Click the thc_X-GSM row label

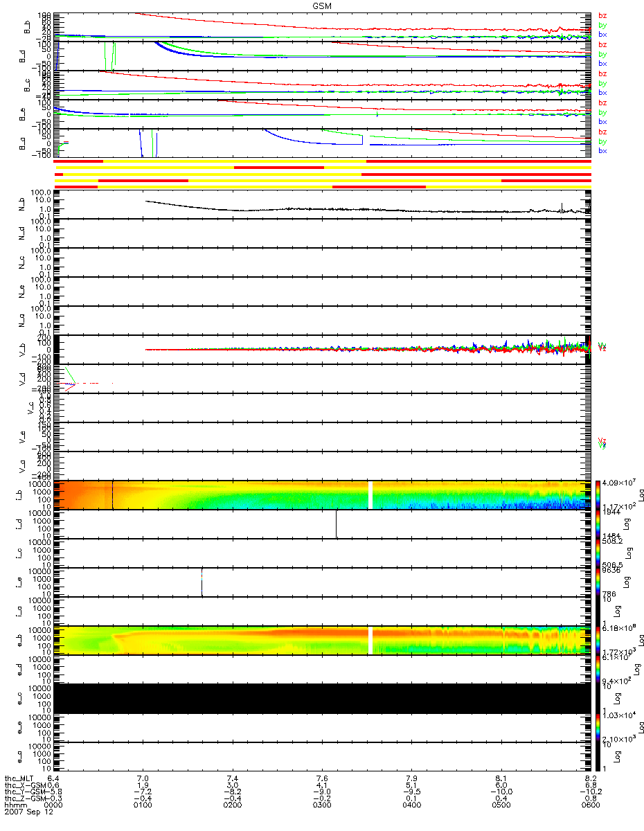point(25,785)
